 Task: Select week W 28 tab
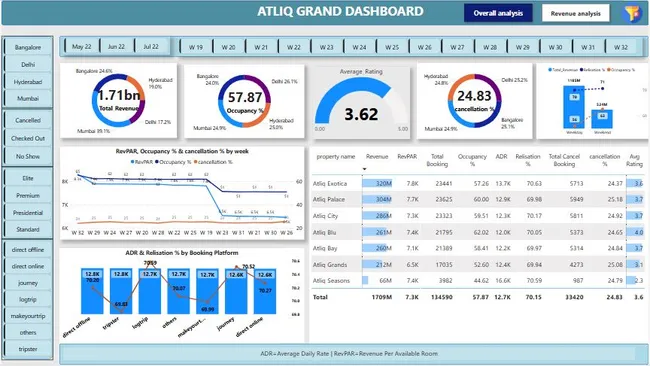click(490, 47)
